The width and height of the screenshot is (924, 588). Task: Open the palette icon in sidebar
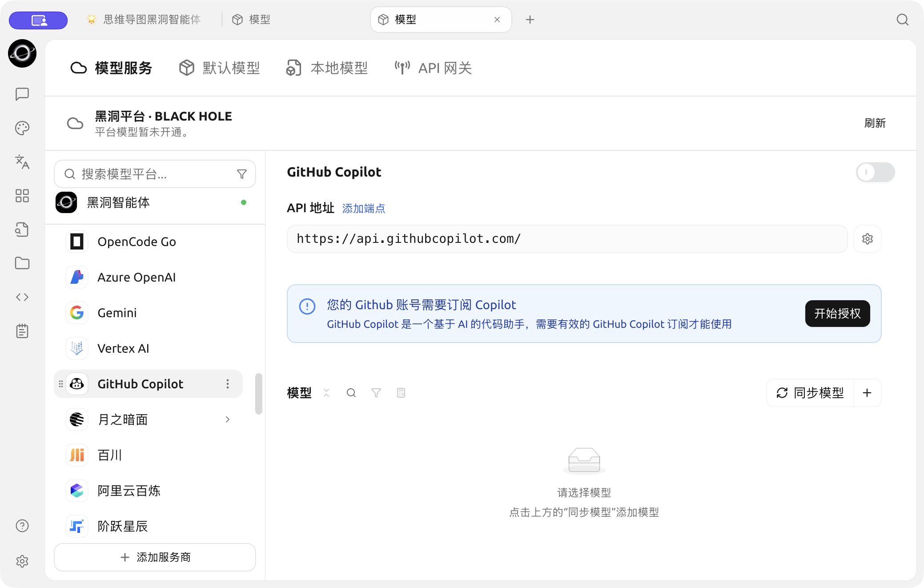pos(22,128)
